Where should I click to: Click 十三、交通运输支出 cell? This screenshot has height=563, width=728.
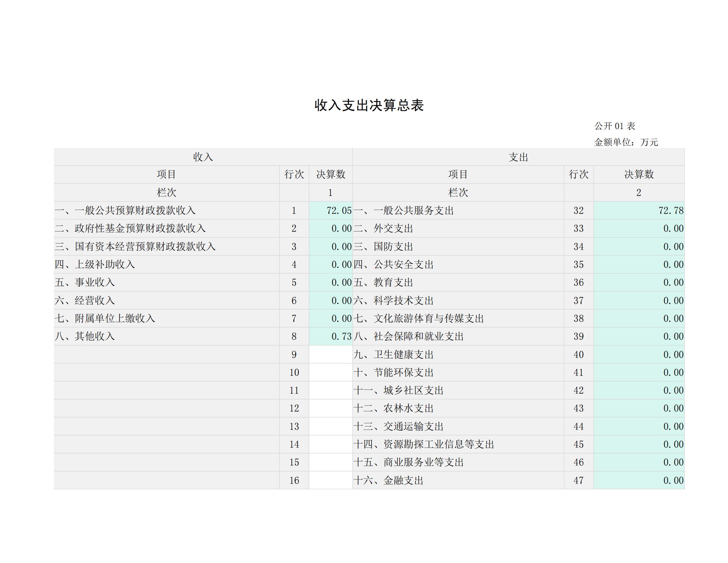(458, 426)
